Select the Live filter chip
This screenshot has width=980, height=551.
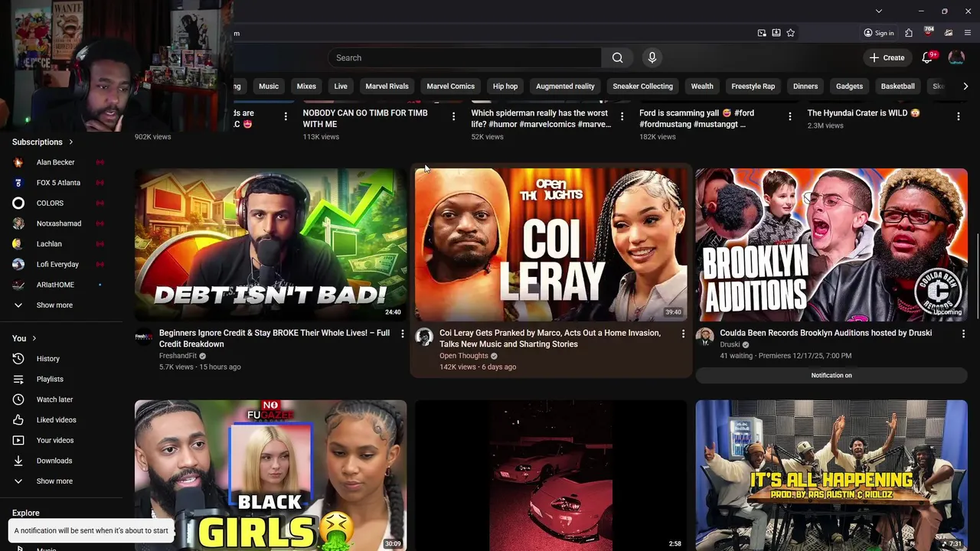[x=341, y=86]
